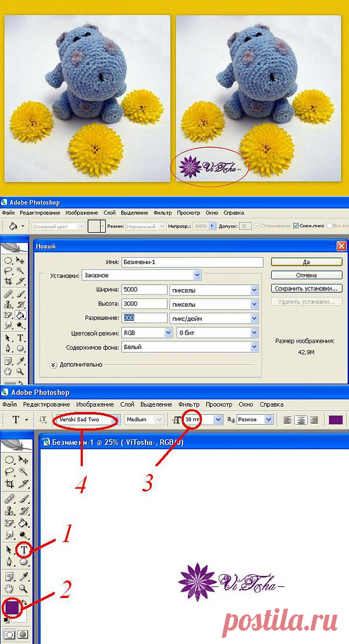Open the Файл menu in the Новый-dialog Photoshop window
The height and width of the screenshot is (644, 349).
coord(8,213)
